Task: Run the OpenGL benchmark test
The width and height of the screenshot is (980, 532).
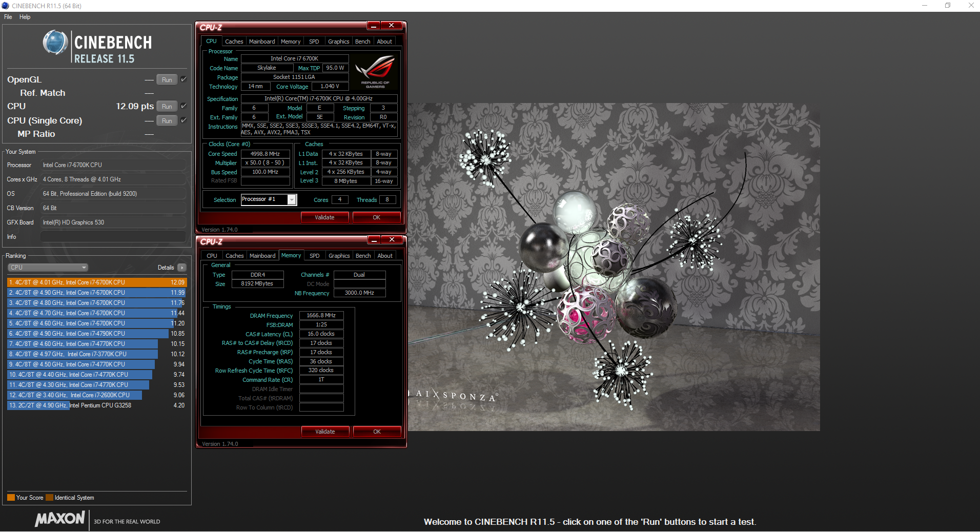Action: pyautogui.click(x=167, y=80)
